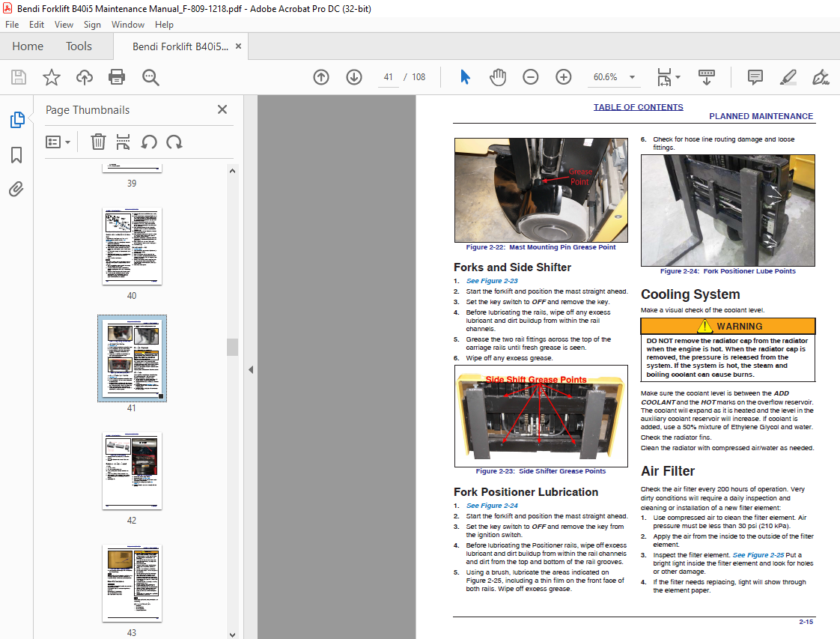
Task: Add a comment with the speech bubble icon
Action: (x=755, y=77)
